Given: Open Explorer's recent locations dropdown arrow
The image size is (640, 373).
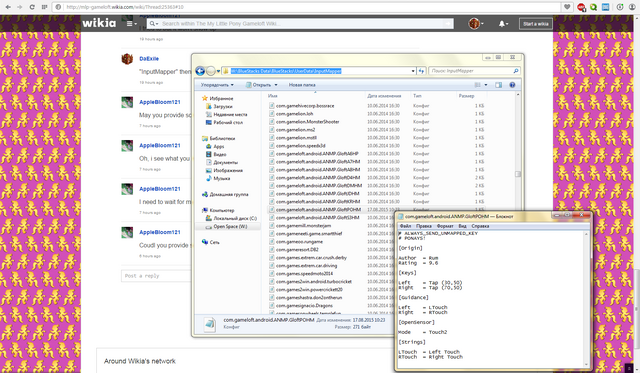Looking at the screenshot, I should pos(218,71).
